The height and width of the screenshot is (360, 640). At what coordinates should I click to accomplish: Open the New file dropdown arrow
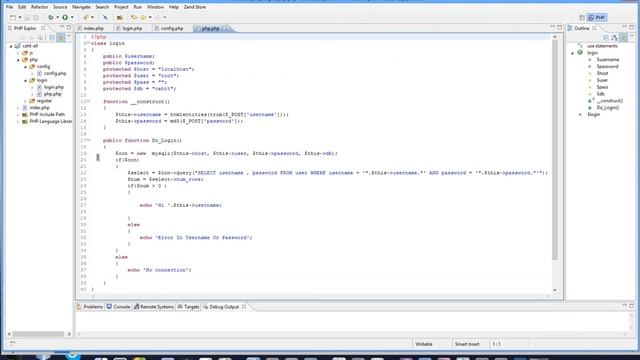[20, 18]
